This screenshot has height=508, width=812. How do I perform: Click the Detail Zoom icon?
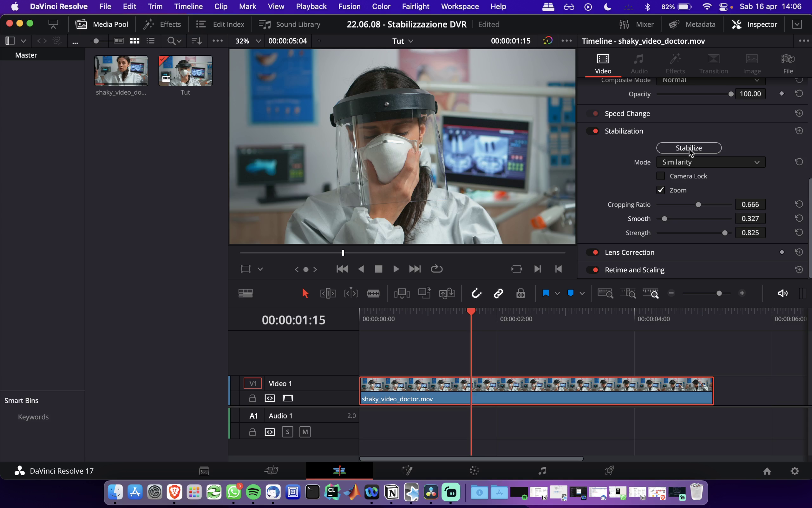pos(628,293)
